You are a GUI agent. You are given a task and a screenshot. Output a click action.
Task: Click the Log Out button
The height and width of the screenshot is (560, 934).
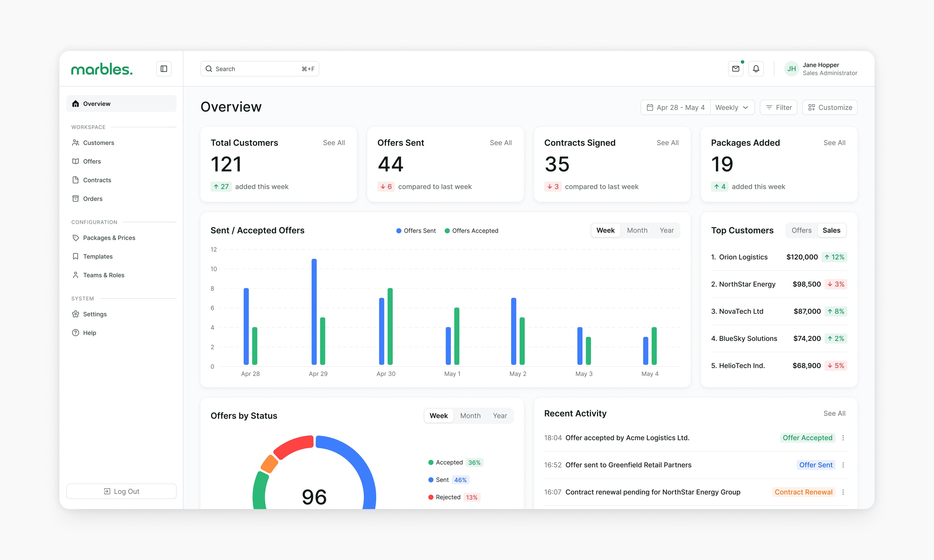click(x=121, y=491)
